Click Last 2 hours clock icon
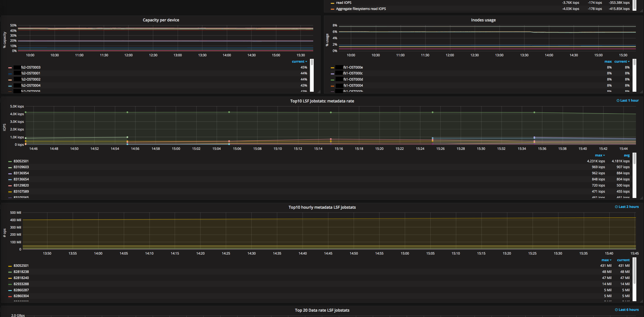Image resolution: width=644 pixels, height=317 pixels. [616, 207]
